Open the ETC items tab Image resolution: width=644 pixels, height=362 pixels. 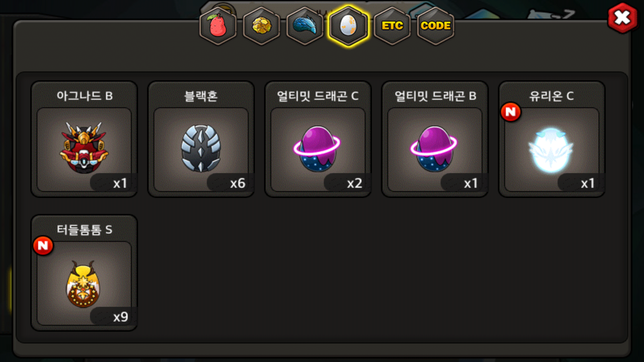click(392, 26)
